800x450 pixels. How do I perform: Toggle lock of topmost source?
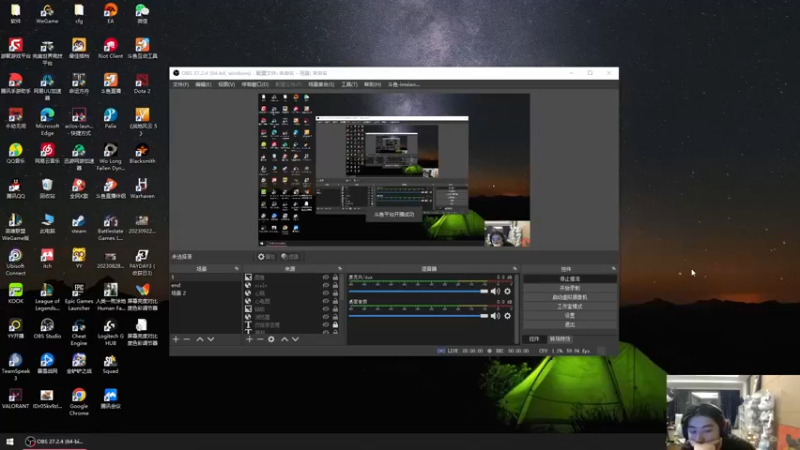click(x=335, y=278)
